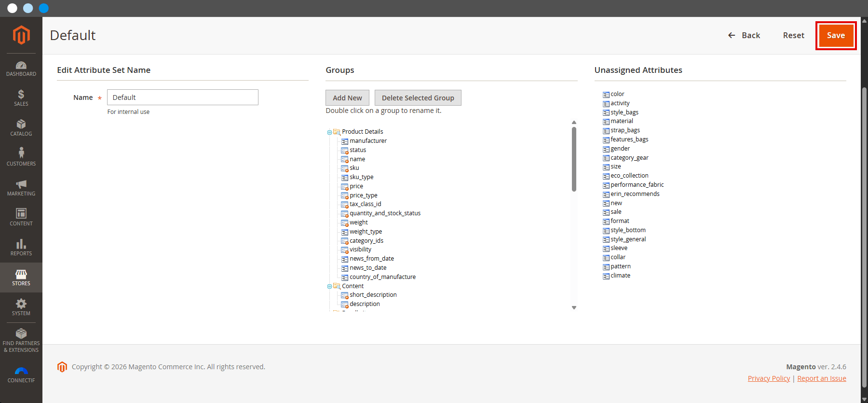Image resolution: width=868 pixels, height=403 pixels.
Task: Select the name attribute
Action: 357,159
